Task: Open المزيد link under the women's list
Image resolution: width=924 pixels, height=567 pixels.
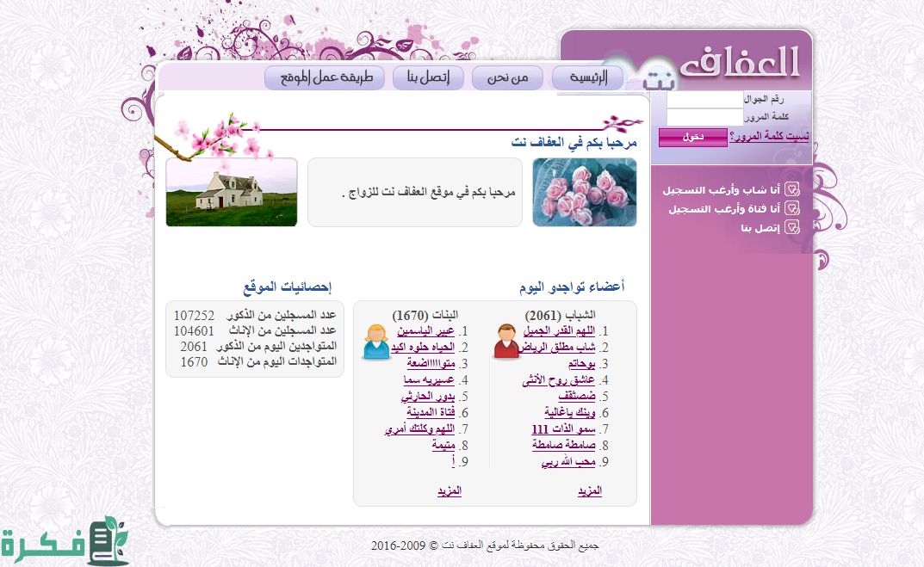Action: (x=449, y=490)
